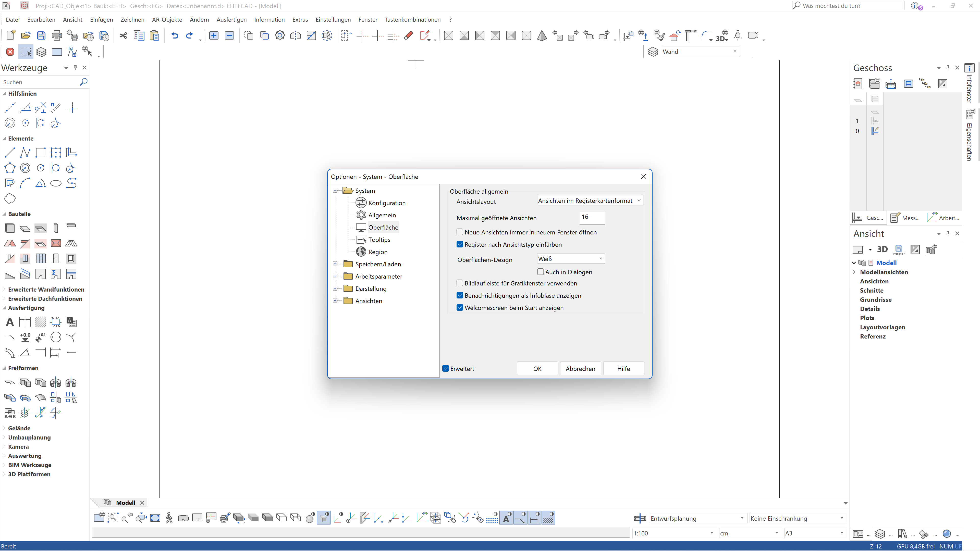Enable Neue Ansichten immer in neuem Fenster

point(460,232)
